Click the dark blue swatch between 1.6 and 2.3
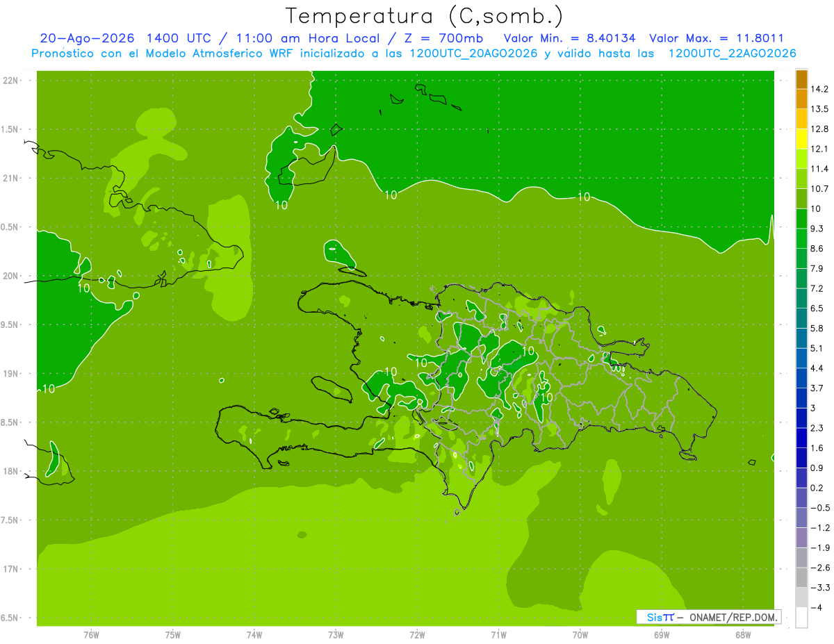 click(x=801, y=438)
